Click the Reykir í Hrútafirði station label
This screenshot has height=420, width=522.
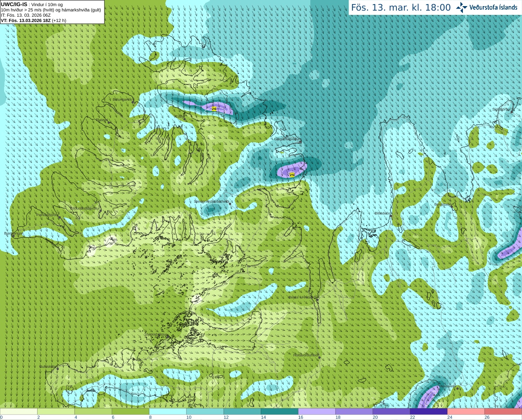pos(302,297)
